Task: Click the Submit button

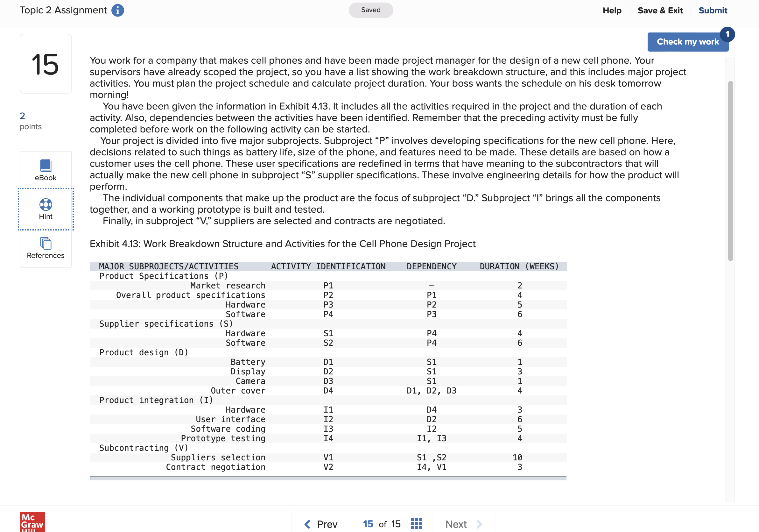Action: click(x=713, y=10)
